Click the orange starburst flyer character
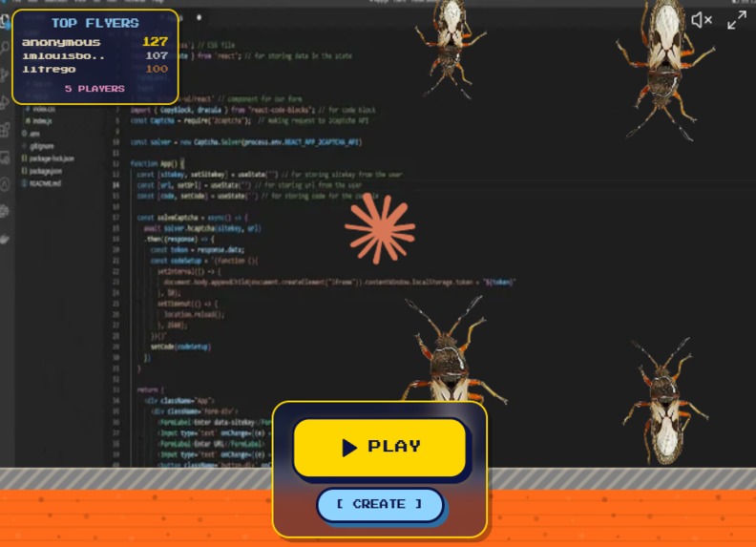756x547 pixels. (x=381, y=228)
